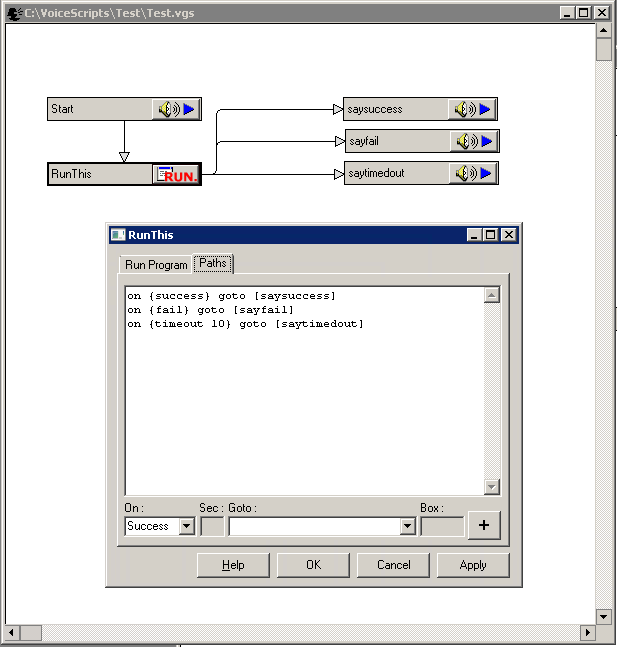Click main window vertical scroll down arrow
The width and height of the screenshot is (617, 647).
(603, 617)
